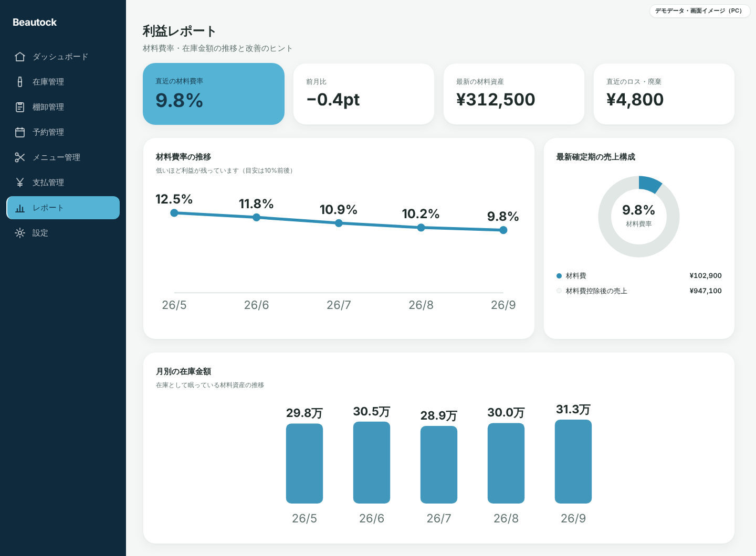Click the 支払管理 yen icon

point(20,183)
